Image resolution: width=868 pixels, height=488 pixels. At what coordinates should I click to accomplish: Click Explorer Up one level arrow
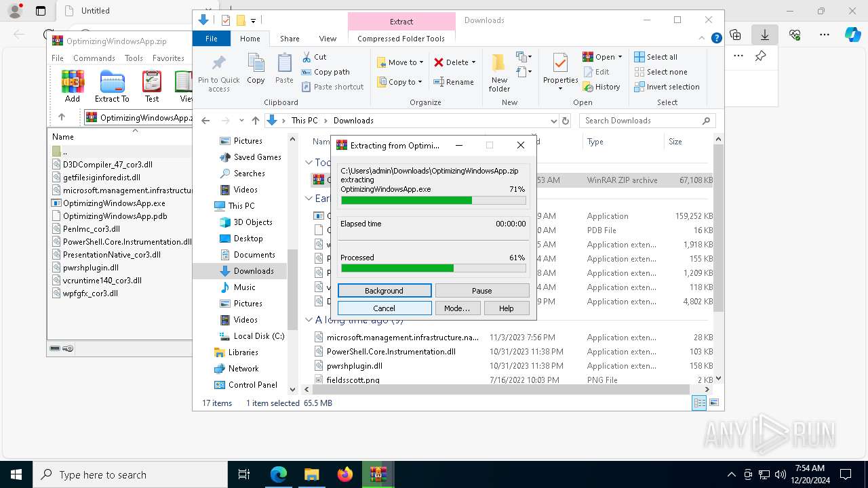click(255, 121)
